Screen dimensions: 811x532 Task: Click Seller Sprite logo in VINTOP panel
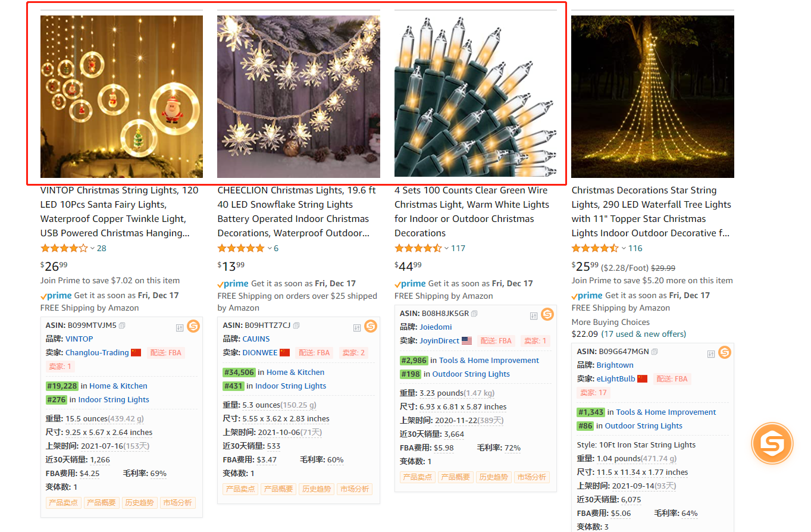(193, 326)
